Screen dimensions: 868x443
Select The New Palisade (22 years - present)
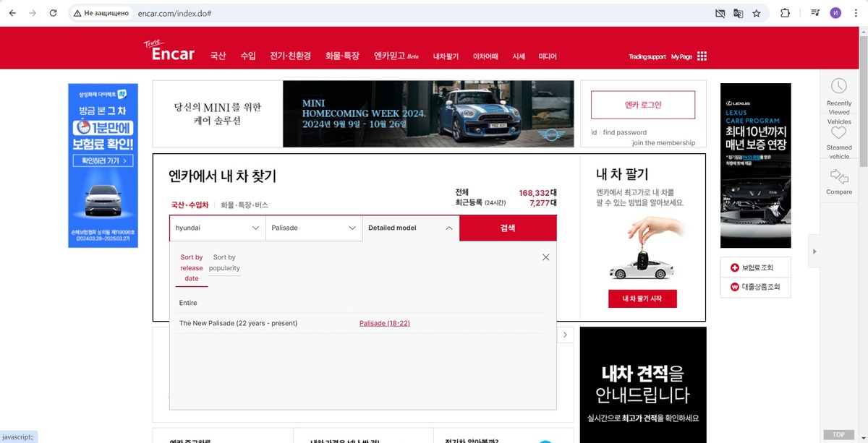(238, 323)
